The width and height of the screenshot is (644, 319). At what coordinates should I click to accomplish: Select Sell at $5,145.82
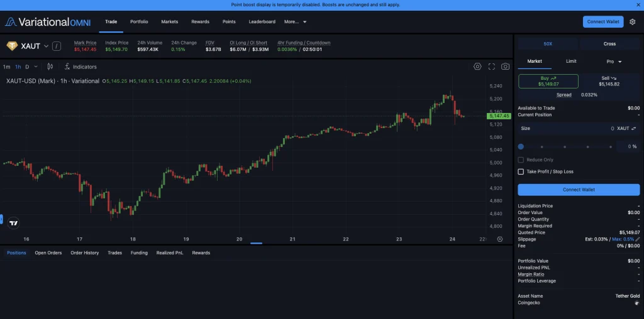(x=609, y=81)
